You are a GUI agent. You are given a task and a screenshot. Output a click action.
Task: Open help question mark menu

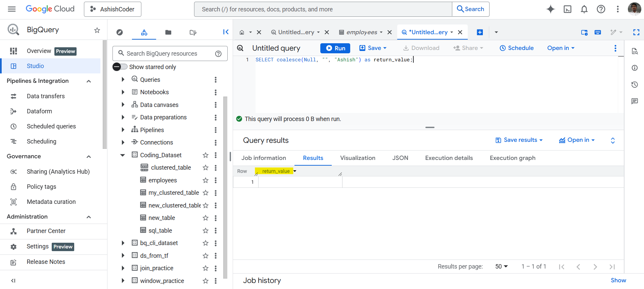(601, 9)
